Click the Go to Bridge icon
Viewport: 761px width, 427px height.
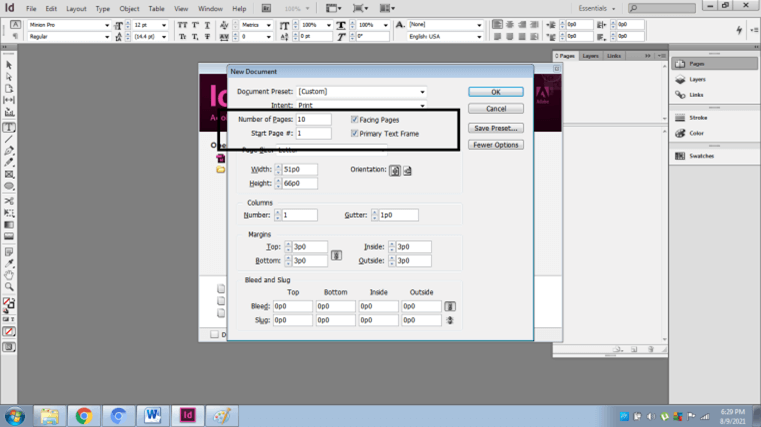pyautogui.click(x=266, y=8)
